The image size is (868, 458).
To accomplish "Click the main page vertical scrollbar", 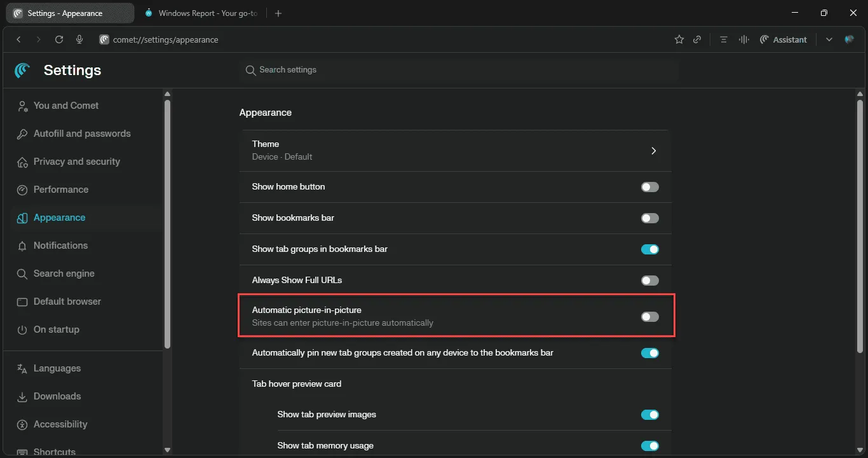I will click(x=860, y=223).
